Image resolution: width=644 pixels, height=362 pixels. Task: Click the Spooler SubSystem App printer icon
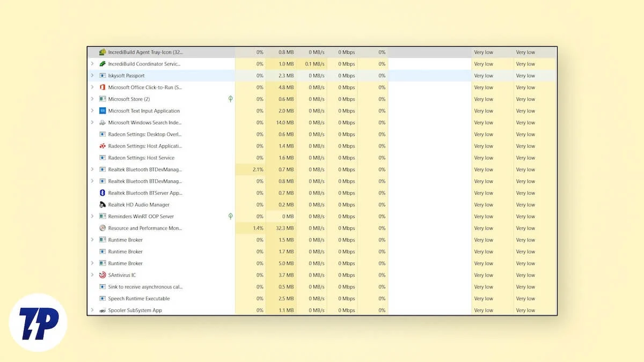click(103, 311)
